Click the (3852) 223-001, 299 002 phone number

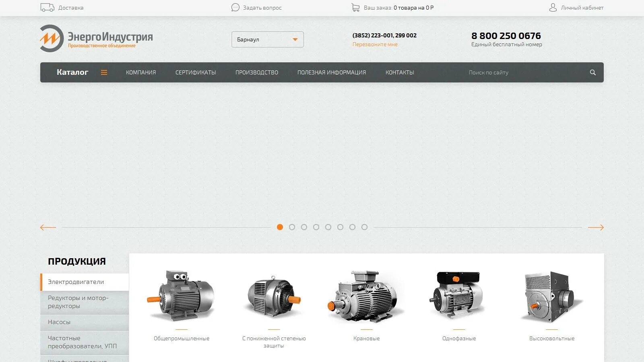(x=384, y=35)
